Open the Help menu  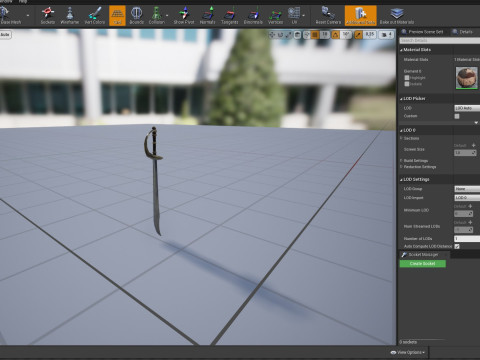(x=22, y=1)
